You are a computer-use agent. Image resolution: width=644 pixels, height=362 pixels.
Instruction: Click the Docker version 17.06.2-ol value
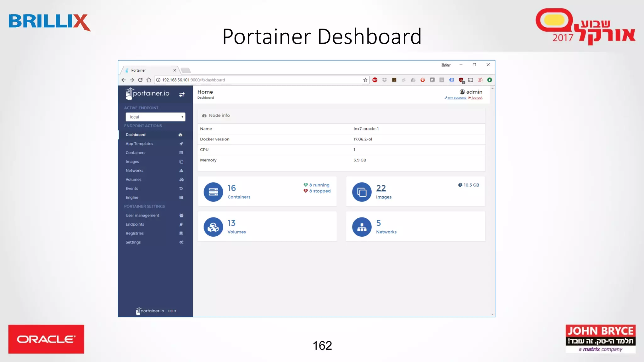point(363,139)
